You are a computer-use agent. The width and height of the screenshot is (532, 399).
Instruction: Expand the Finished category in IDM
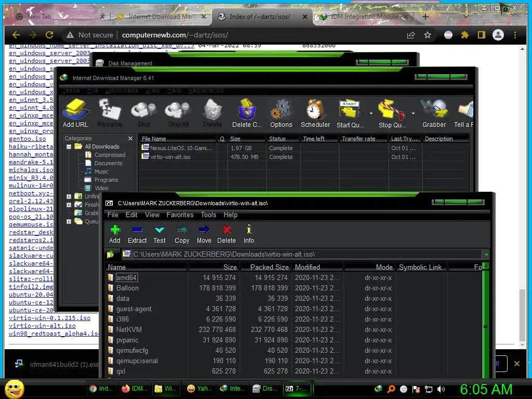pos(69,205)
